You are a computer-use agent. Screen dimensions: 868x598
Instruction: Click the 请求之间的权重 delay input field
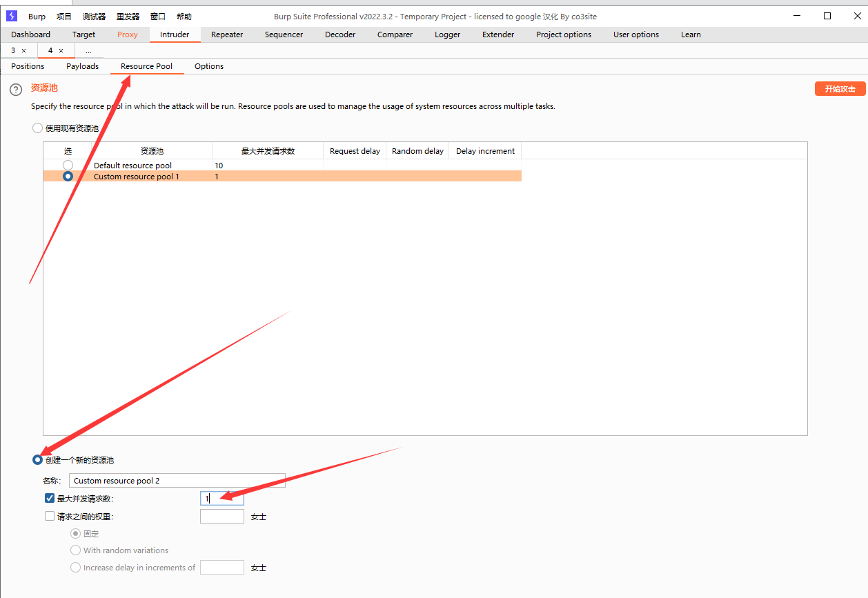(222, 516)
